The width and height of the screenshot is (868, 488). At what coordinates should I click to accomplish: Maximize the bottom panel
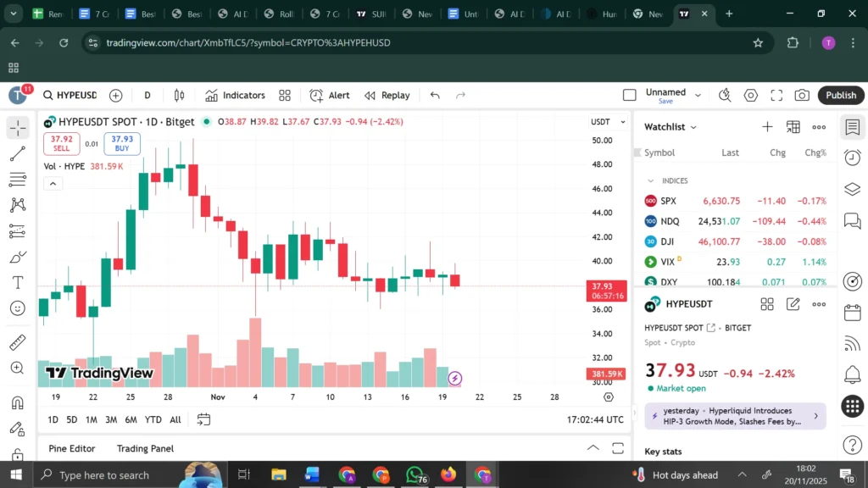618,447
